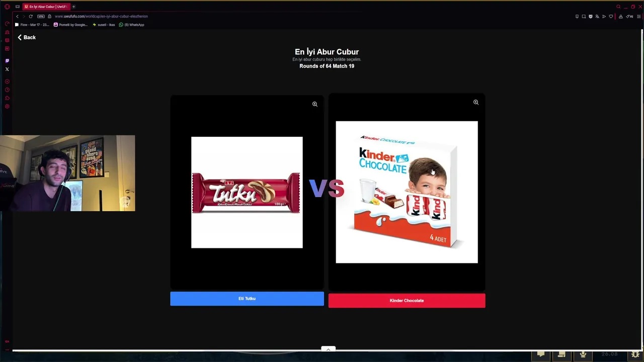The image size is (644, 362).
Task: Click the snapshot capture icon in toolbar
Action: click(584, 17)
